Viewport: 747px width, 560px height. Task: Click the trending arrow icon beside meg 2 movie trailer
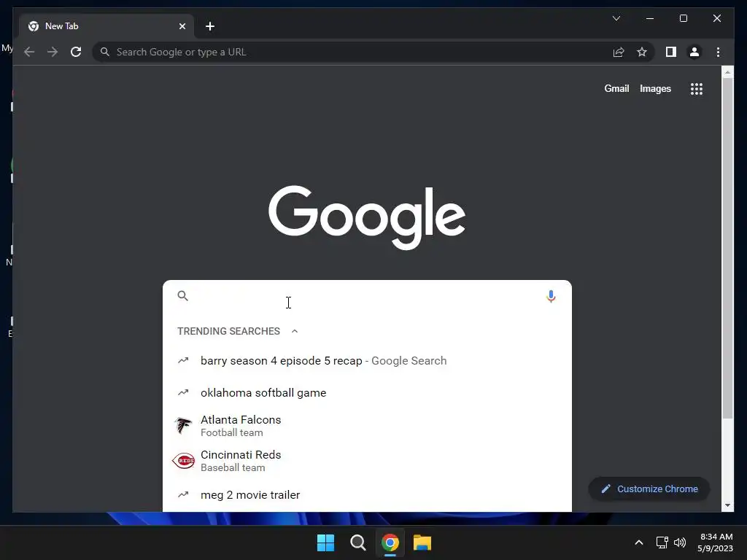pos(183,495)
